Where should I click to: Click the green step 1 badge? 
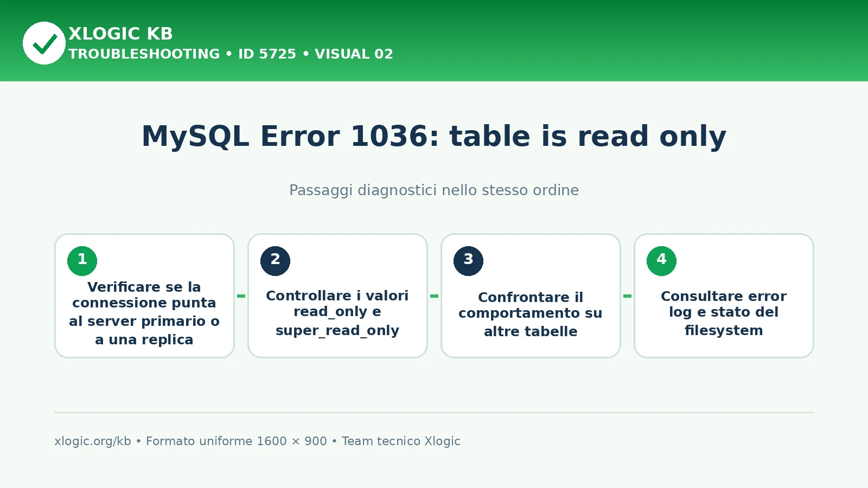[x=82, y=261]
